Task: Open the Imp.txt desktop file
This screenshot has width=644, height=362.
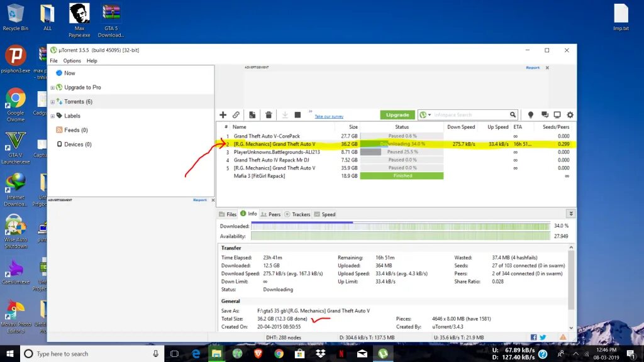Action: [x=621, y=17]
